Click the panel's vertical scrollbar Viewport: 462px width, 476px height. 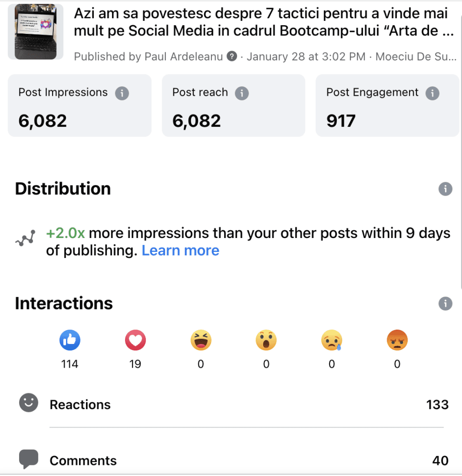point(461,152)
